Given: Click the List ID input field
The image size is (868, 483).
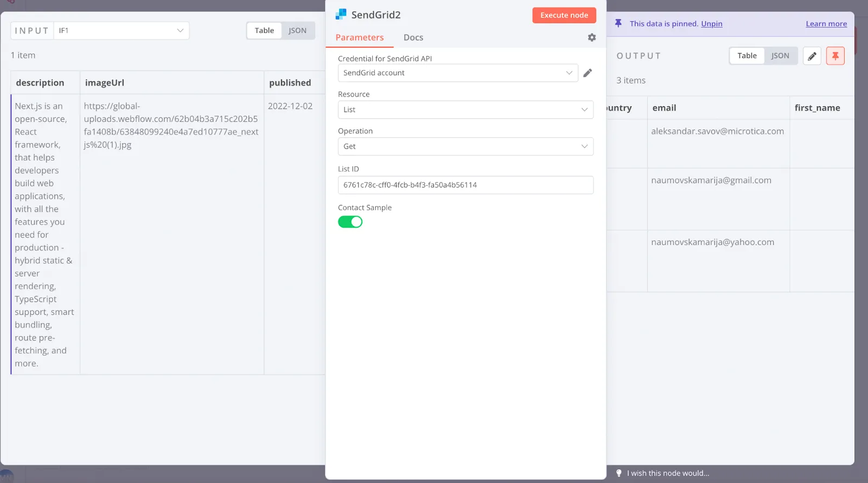Looking at the screenshot, I should (x=465, y=185).
